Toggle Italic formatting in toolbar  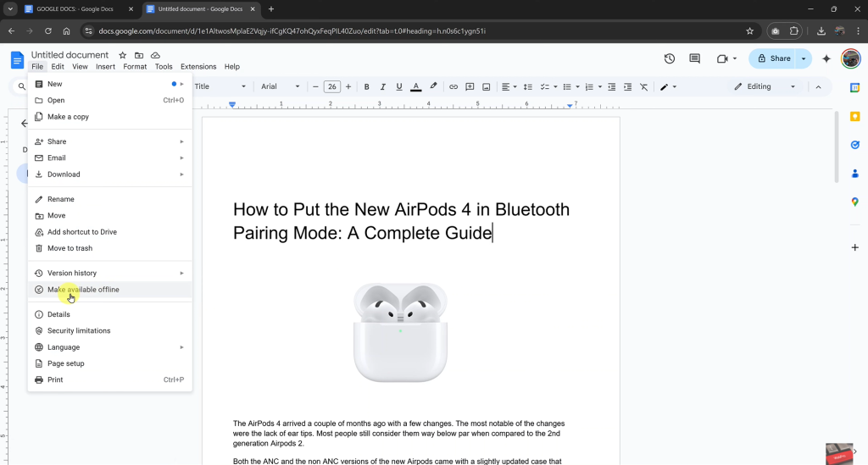point(382,86)
